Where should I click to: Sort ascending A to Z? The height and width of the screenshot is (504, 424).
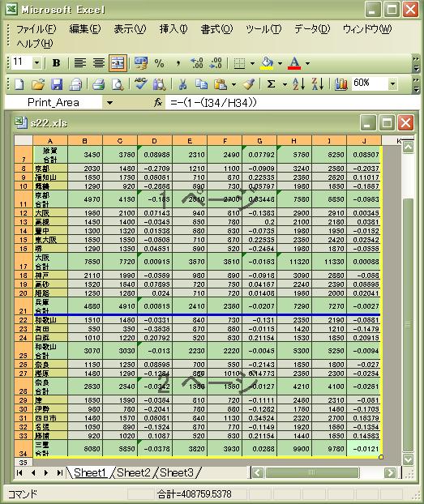[298, 84]
